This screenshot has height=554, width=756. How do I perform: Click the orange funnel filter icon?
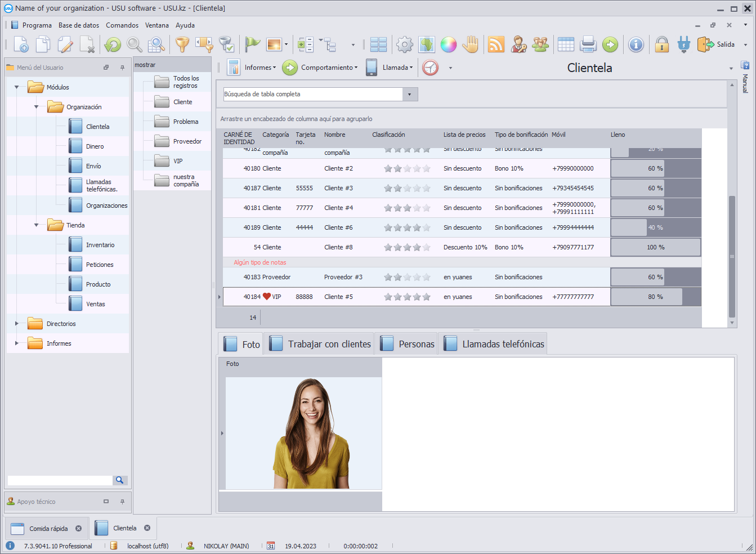point(182,44)
